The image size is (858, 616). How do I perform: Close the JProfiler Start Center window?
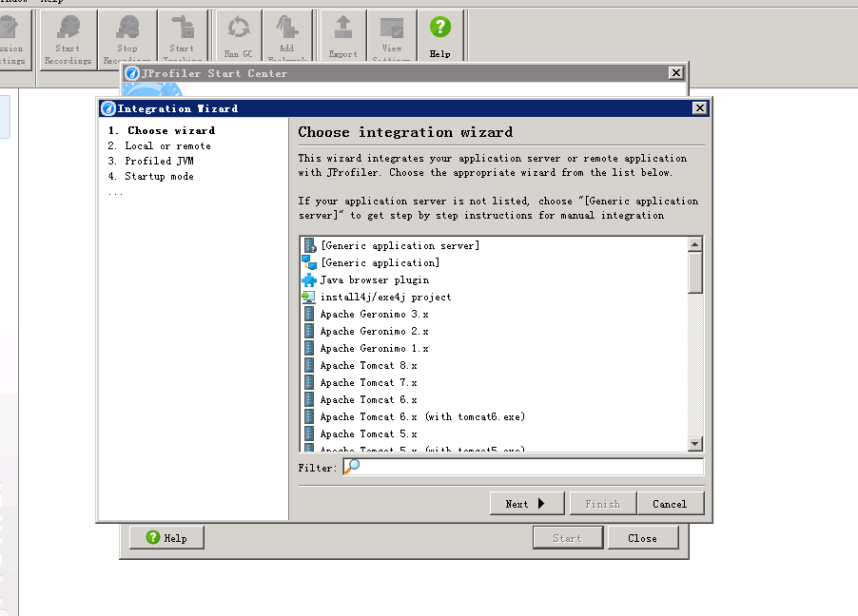click(x=675, y=73)
